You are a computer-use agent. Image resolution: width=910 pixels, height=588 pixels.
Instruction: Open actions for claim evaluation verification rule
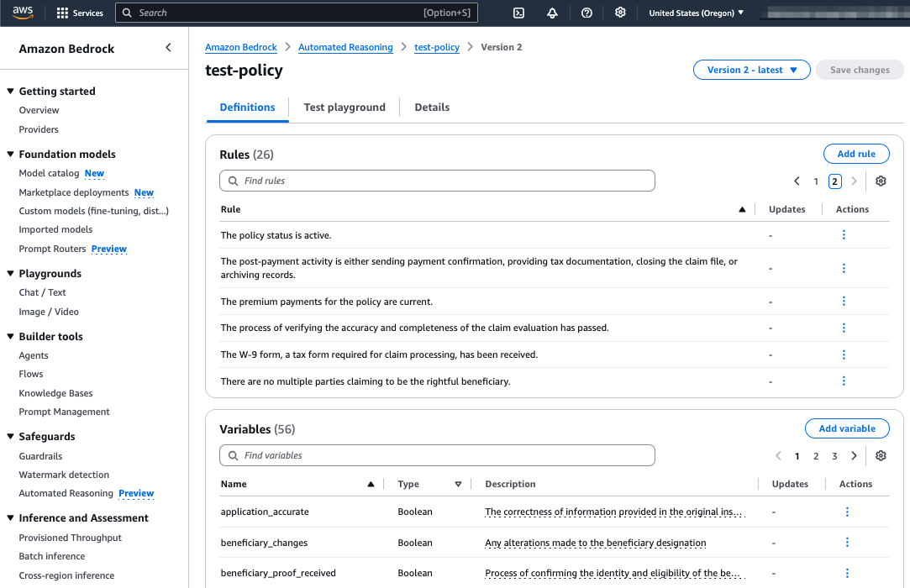point(844,328)
